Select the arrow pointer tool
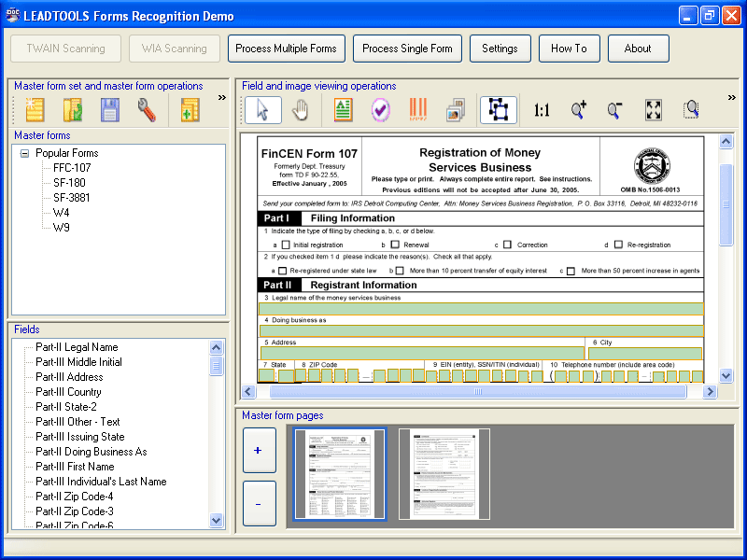This screenshot has width=747, height=560. [263, 110]
